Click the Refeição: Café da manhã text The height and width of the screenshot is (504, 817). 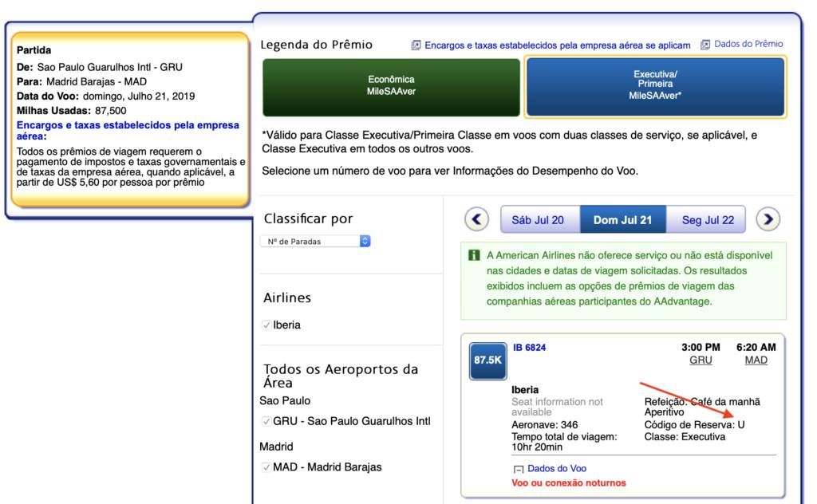coord(702,402)
